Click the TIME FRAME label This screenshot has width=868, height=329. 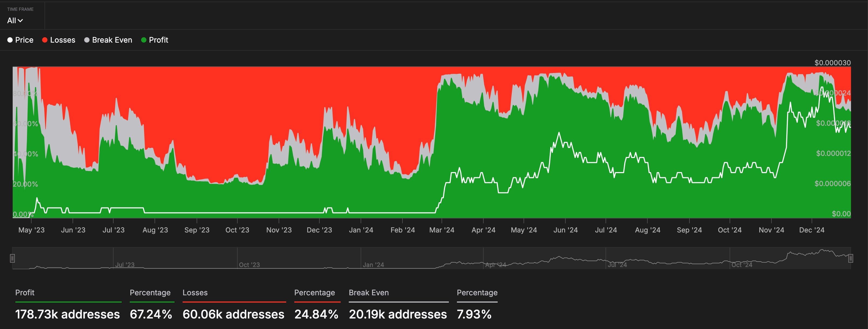tap(20, 9)
